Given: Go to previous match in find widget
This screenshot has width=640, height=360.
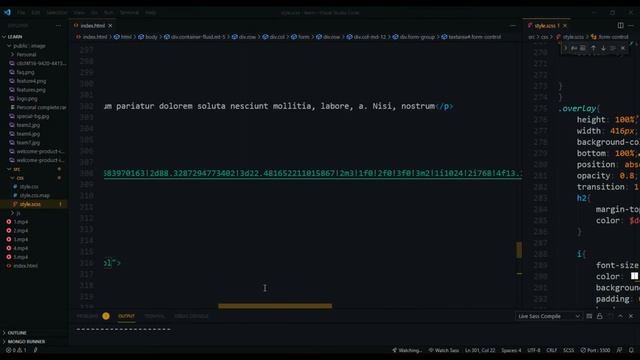Looking at the screenshot, I should (593, 48).
